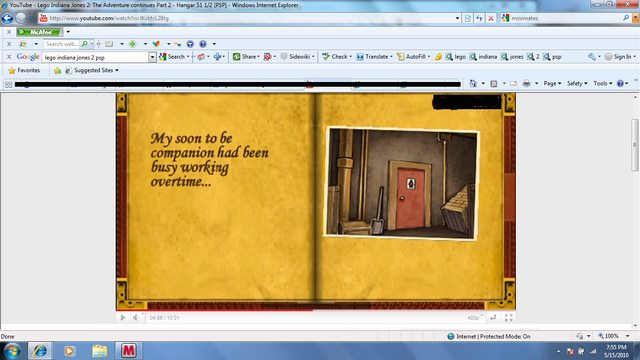Click the blue round icon in the Windows Live toolbar
Screen dimensions: 640x360
click(x=190, y=44)
